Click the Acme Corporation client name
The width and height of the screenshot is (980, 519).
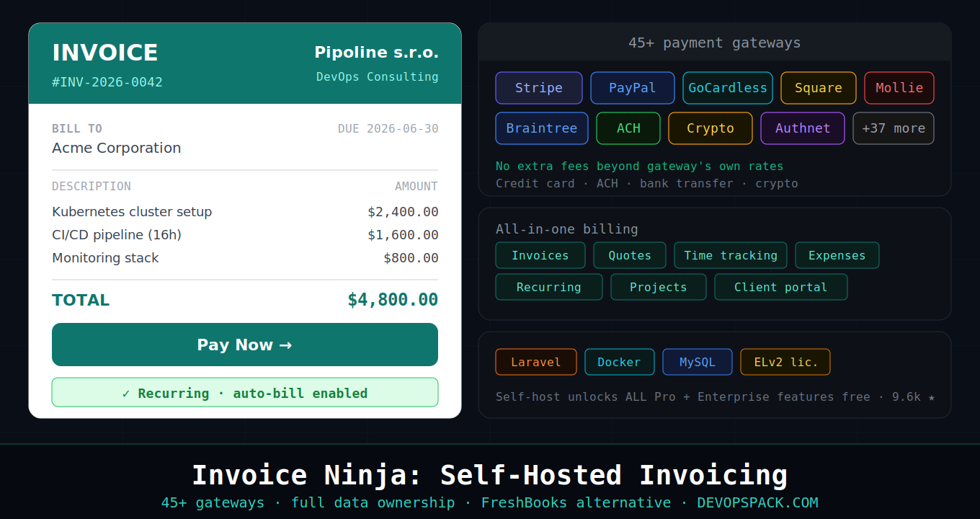pos(117,148)
